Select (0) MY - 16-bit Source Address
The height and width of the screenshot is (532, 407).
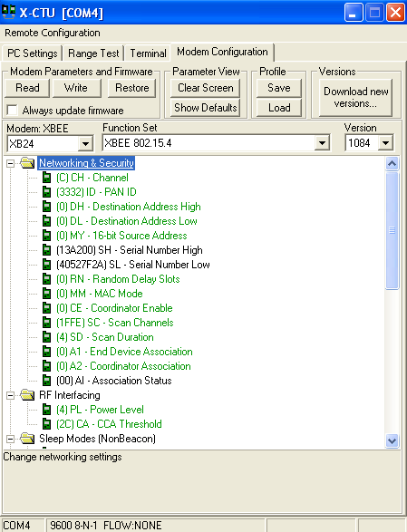(x=121, y=236)
